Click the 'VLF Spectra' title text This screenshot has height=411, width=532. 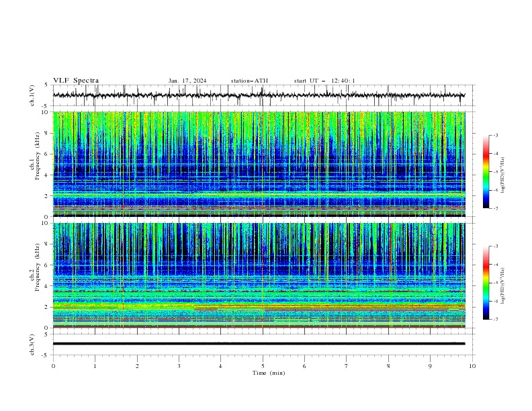coord(76,81)
